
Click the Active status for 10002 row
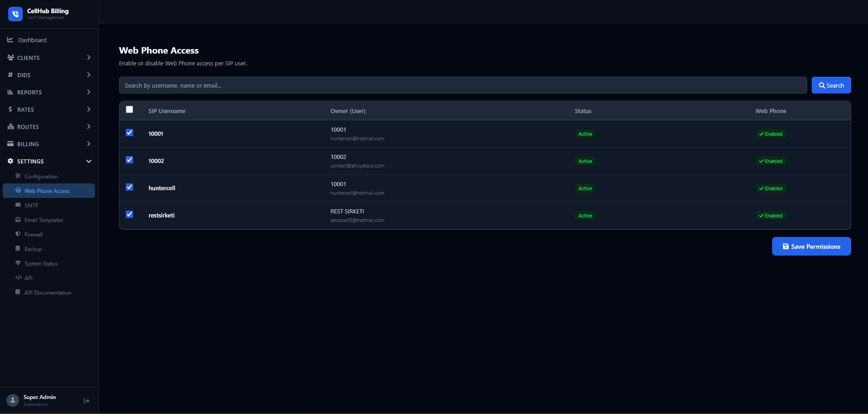point(585,161)
